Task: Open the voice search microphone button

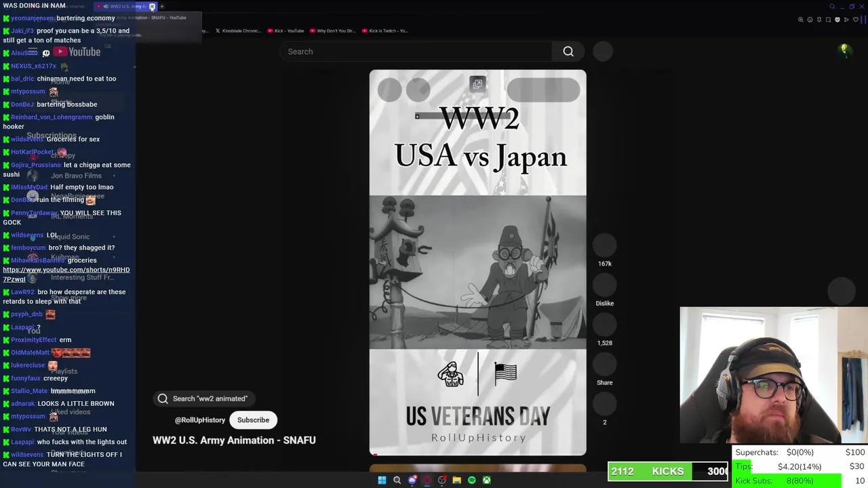Action: (603, 52)
